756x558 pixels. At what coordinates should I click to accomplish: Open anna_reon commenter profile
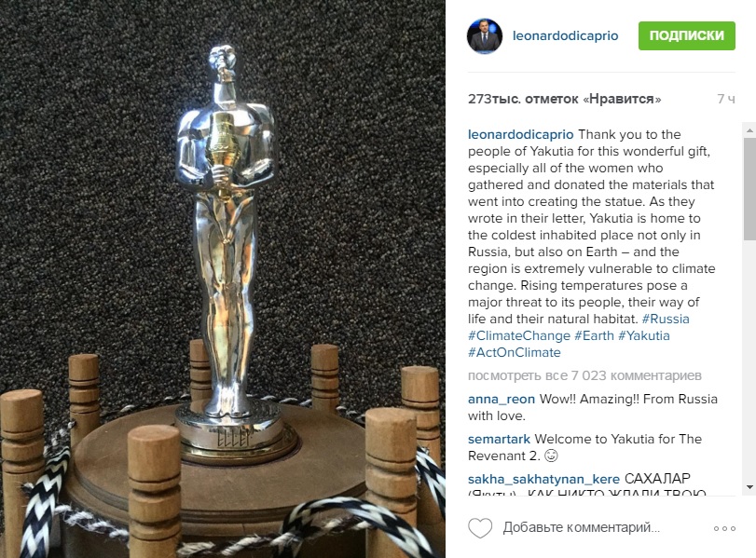coord(502,400)
